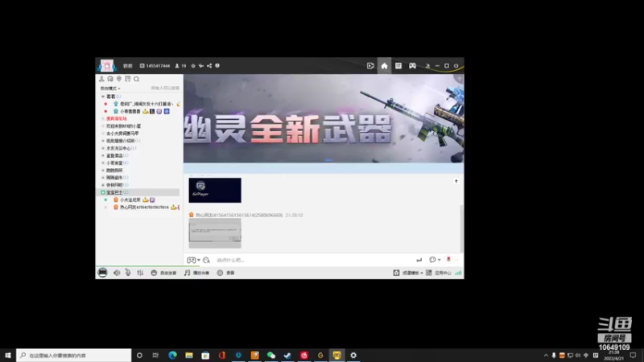Open the AirPlayer image thumbnail in chat
The image size is (644, 362).
click(x=215, y=190)
